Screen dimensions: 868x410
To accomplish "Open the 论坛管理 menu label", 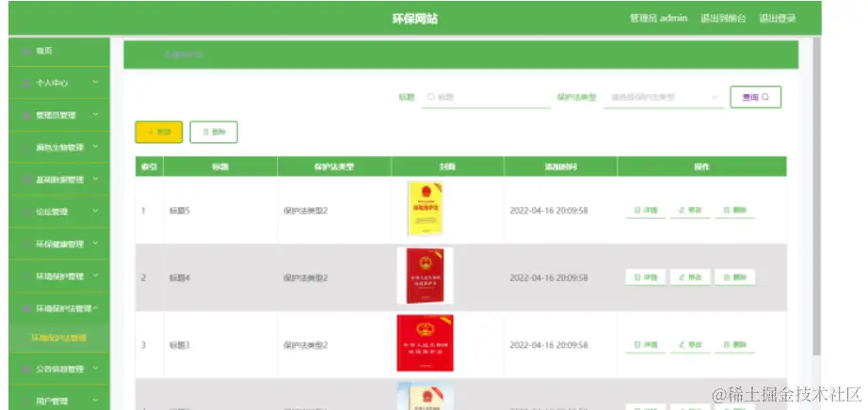I will click(x=52, y=212).
